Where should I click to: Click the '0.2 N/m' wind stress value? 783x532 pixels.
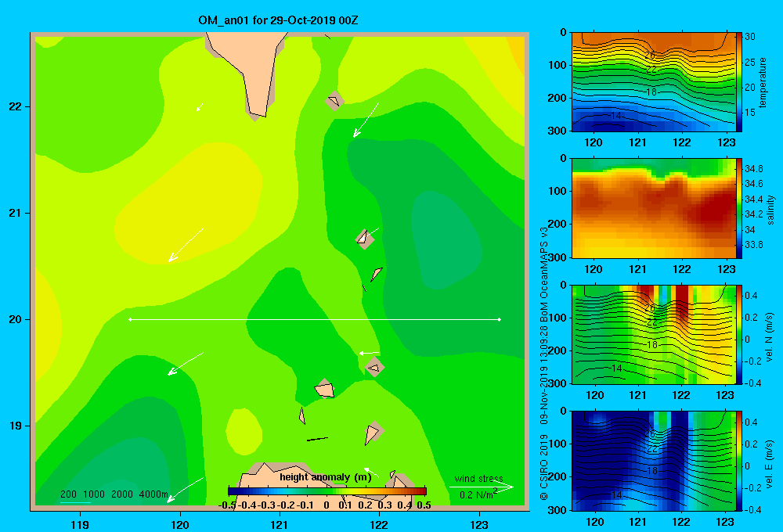[x=476, y=495]
